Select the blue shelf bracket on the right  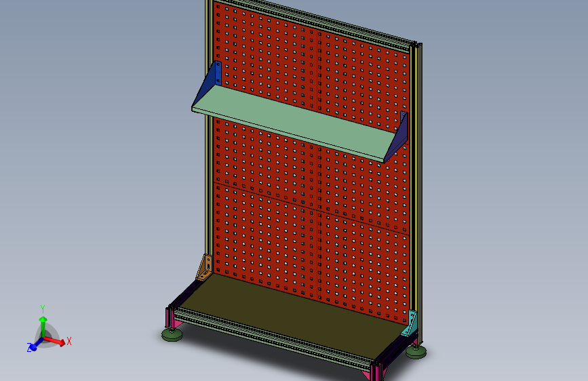tap(398, 137)
